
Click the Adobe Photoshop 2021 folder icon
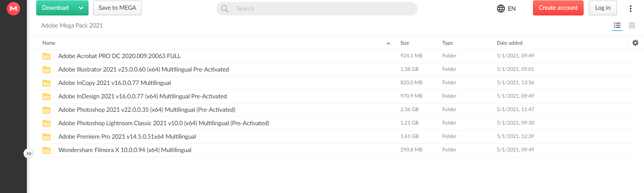point(47,110)
